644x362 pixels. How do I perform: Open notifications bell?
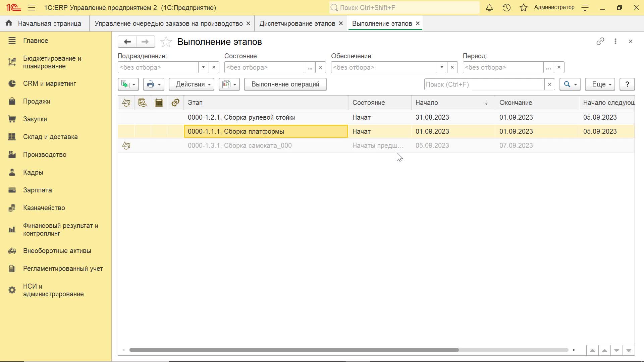[x=489, y=7]
